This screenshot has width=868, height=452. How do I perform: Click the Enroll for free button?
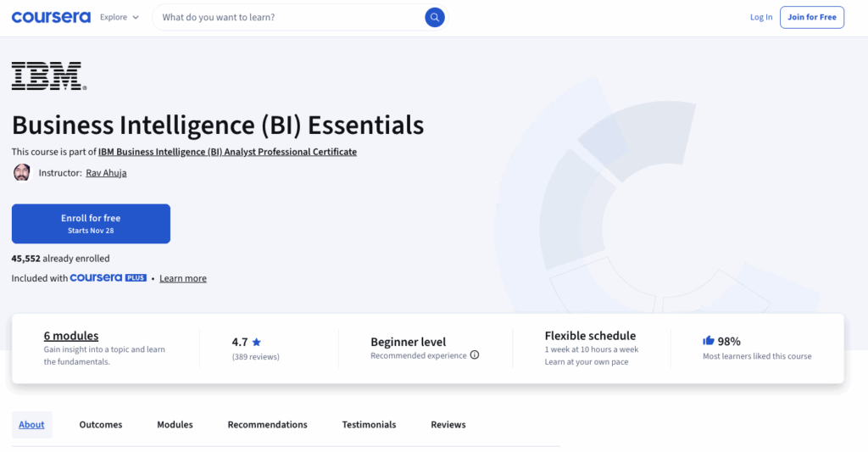(91, 224)
